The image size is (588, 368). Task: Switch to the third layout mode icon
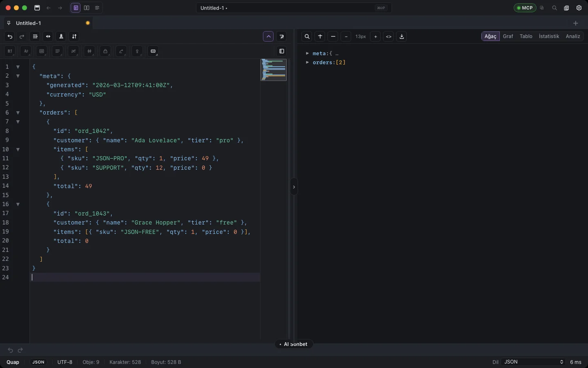click(x=97, y=8)
